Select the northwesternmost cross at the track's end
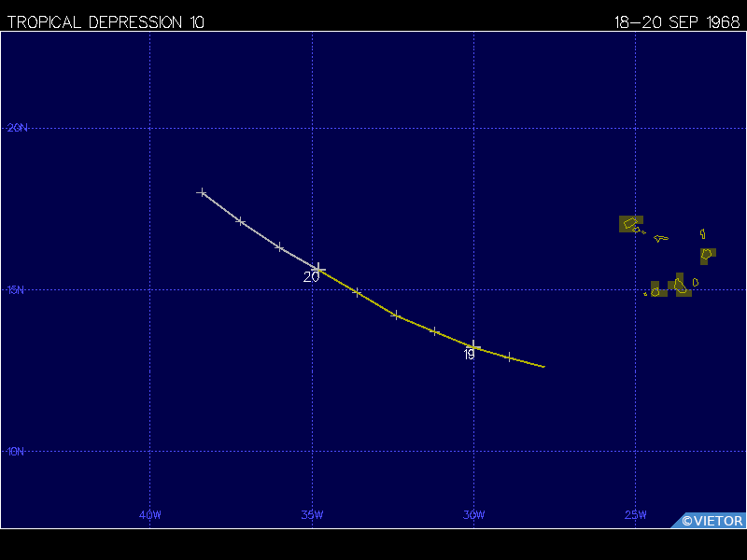747x560 pixels. pyautogui.click(x=202, y=192)
